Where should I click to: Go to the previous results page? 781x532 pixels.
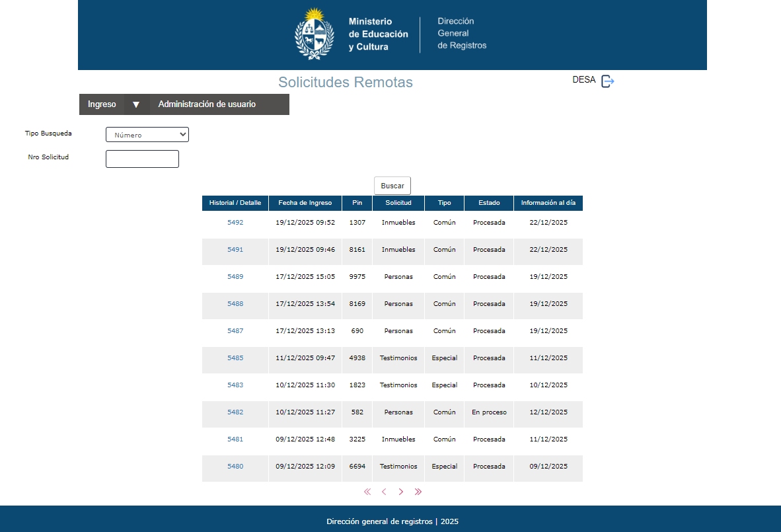click(384, 492)
